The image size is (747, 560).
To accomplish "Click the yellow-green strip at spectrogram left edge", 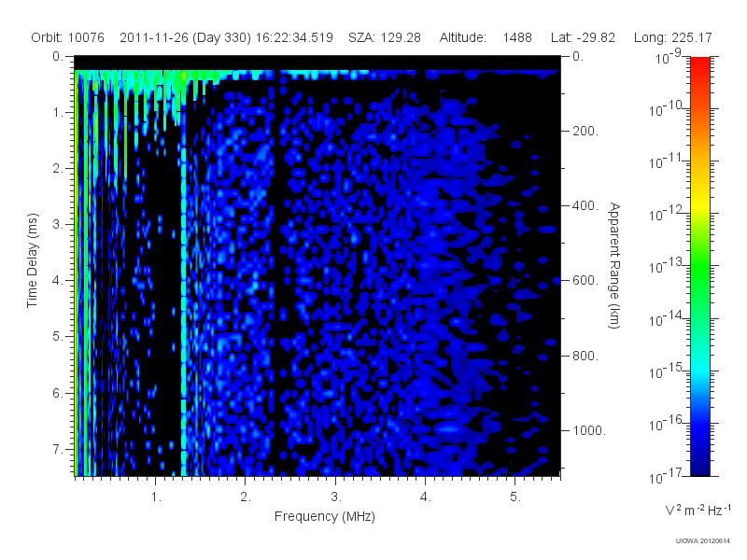I will click(x=76, y=273).
